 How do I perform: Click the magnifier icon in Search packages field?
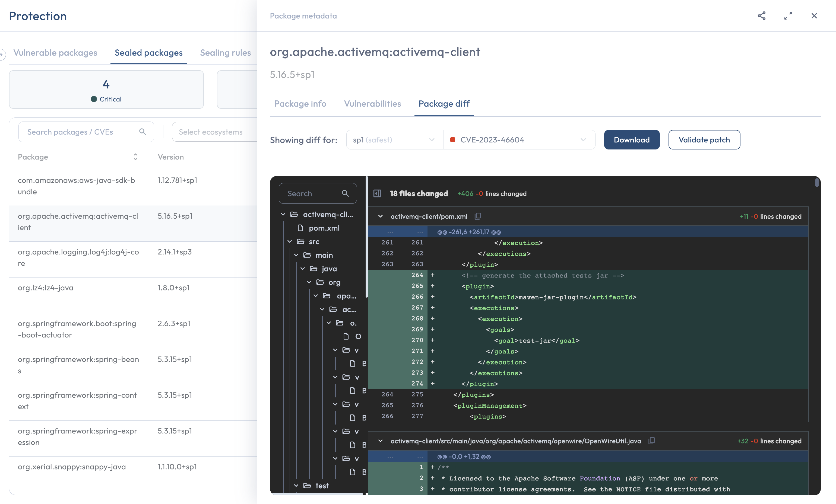(142, 132)
